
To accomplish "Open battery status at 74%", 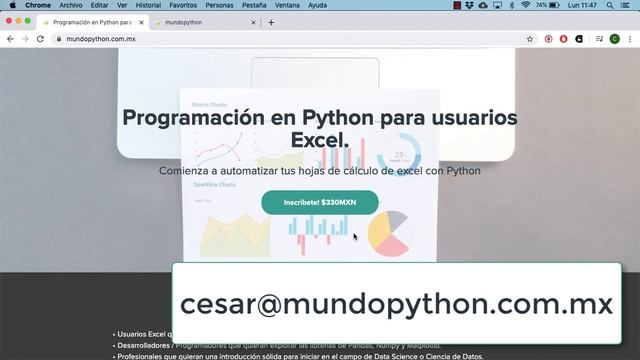I will (x=548, y=5).
